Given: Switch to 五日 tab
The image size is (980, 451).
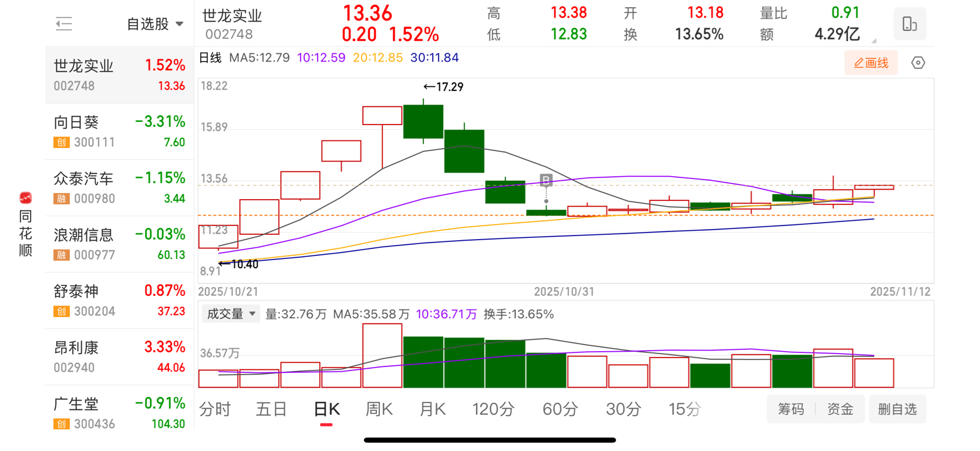Looking at the screenshot, I should 271,409.
